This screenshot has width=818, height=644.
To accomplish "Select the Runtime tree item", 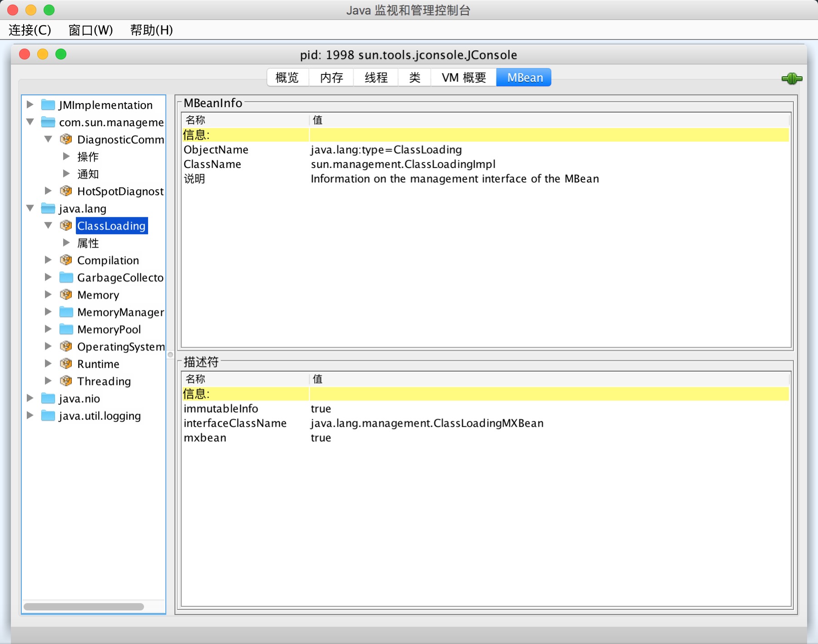I will click(98, 364).
